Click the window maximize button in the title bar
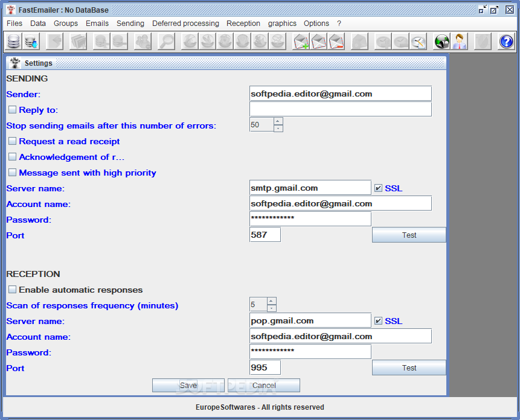Image resolution: width=520 pixels, height=420 pixels. coord(495,10)
